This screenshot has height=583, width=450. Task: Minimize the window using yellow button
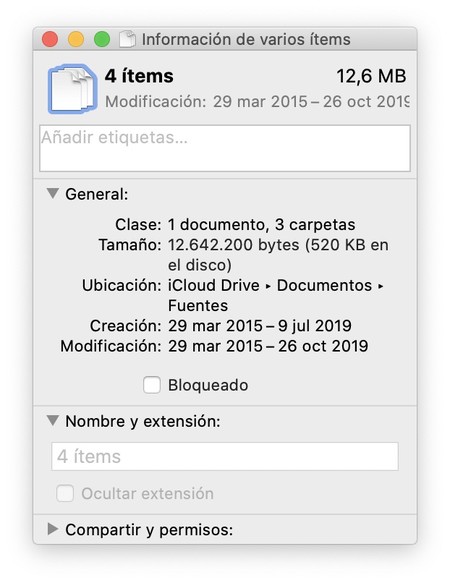point(76,39)
